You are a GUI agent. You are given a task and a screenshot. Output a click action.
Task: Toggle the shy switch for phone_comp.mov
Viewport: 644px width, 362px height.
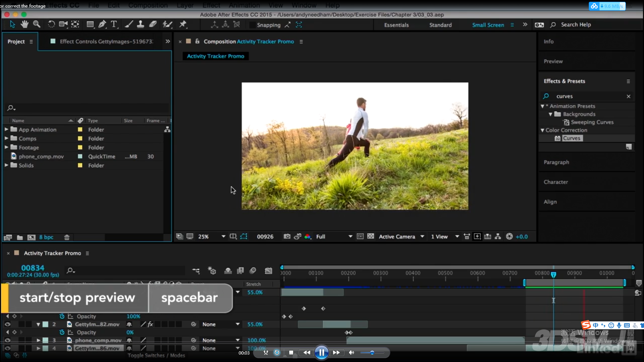point(129,340)
